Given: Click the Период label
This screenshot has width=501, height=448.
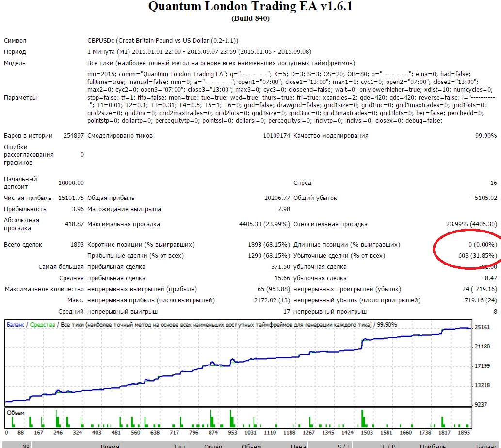Looking at the screenshot, I should [x=15, y=52].
